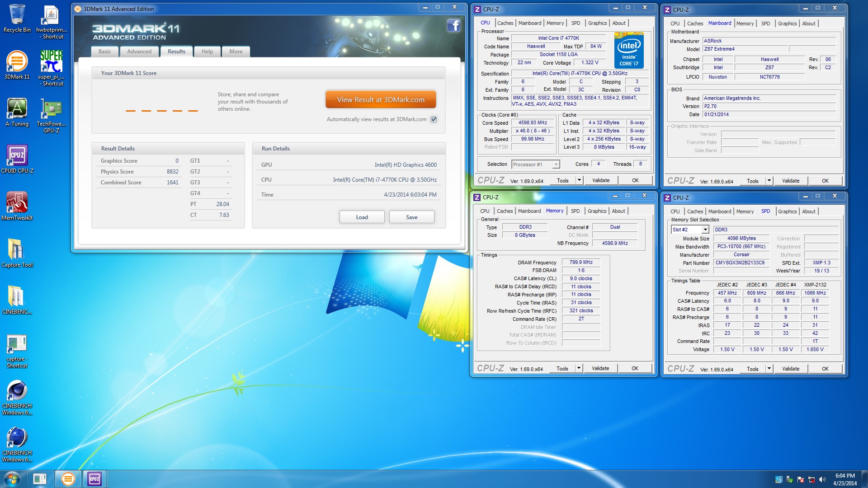Expand Tools dropdown arrow in CPU tab window
Viewport: 868px width, 488px height.
click(579, 180)
